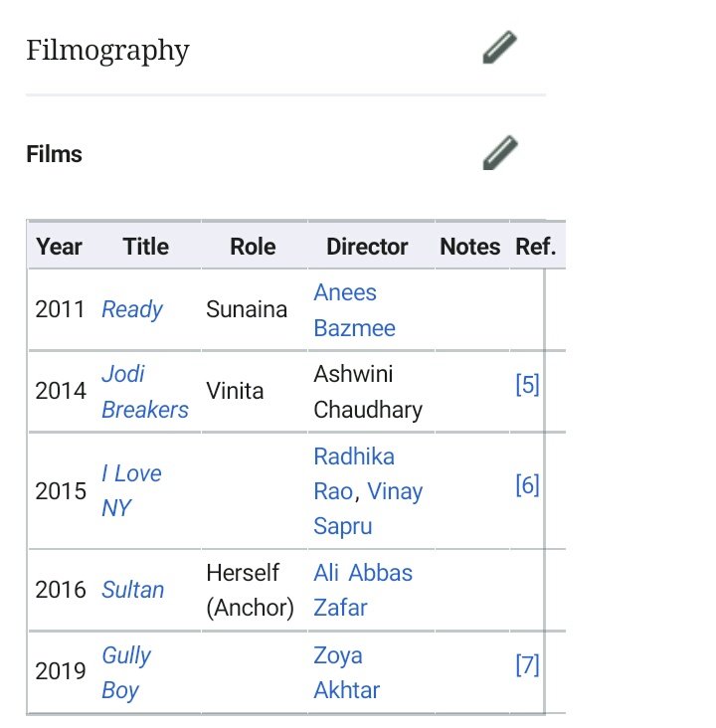Click the Filmography section edit pencil icon
Viewport: 716px width, 728px height.
[500, 47]
